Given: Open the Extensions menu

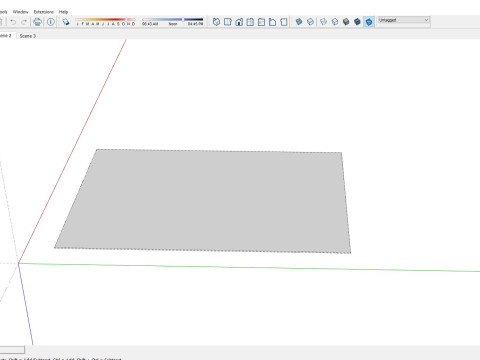Looking at the screenshot, I should pyautogui.click(x=44, y=12).
